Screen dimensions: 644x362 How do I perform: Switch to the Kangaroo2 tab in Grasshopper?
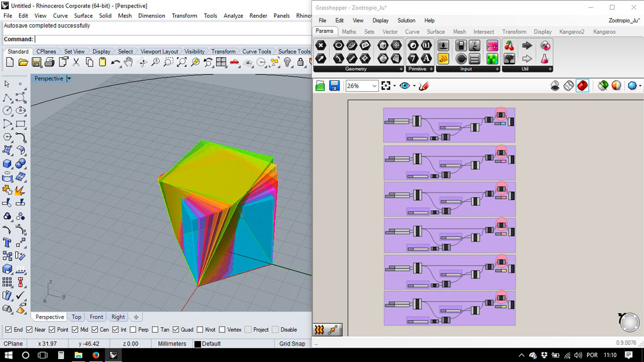point(572,32)
